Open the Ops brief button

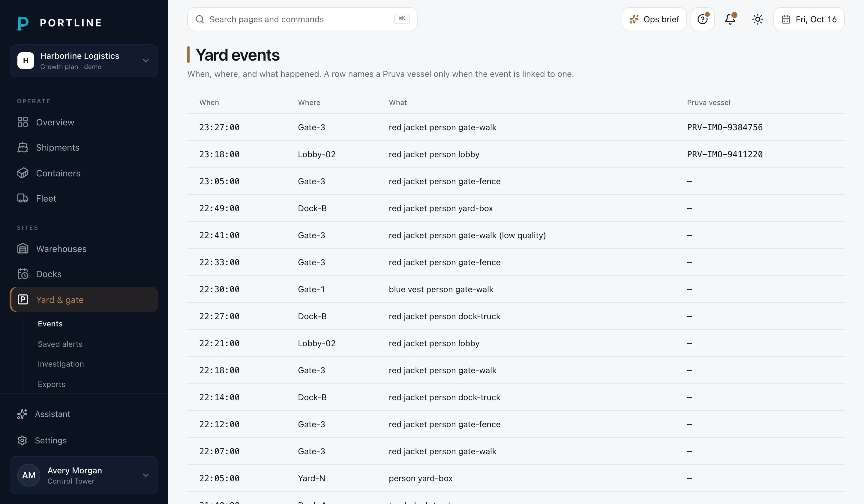(x=654, y=19)
